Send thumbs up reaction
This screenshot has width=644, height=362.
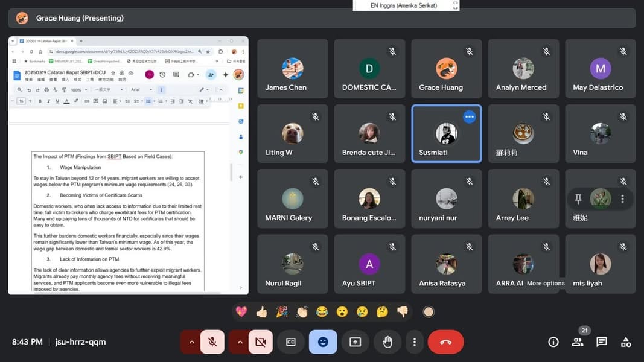pyautogui.click(x=261, y=312)
